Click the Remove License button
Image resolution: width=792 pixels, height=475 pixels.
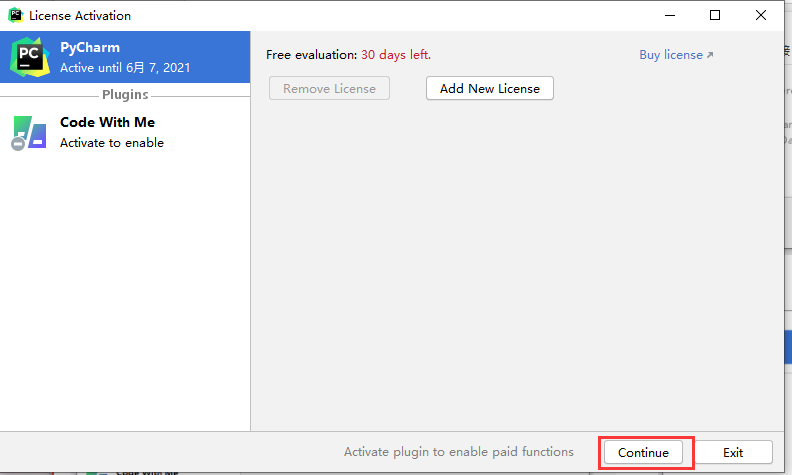[x=329, y=88]
